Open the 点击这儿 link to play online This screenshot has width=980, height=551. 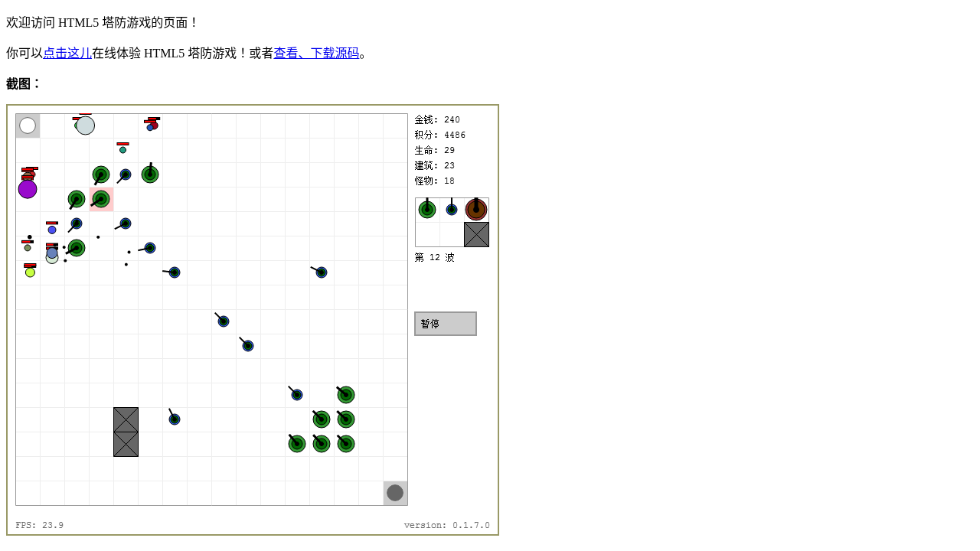pyautogui.click(x=67, y=53)
